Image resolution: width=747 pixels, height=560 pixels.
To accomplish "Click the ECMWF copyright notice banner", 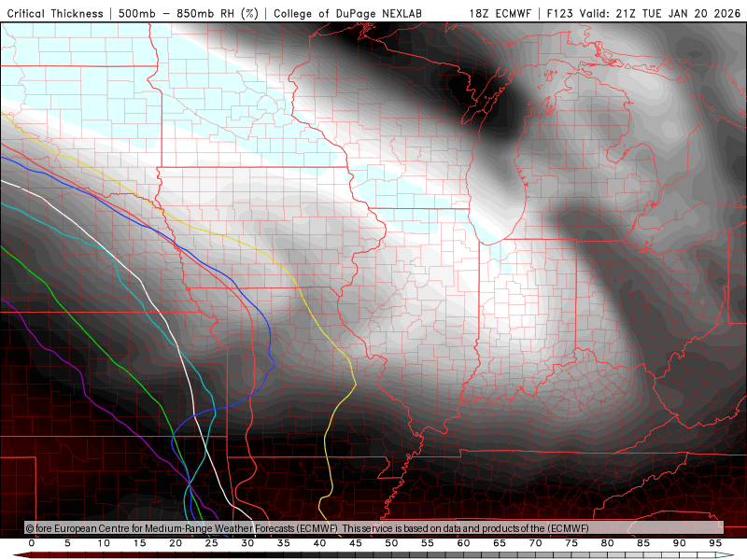I will click(x=374, y=528).
